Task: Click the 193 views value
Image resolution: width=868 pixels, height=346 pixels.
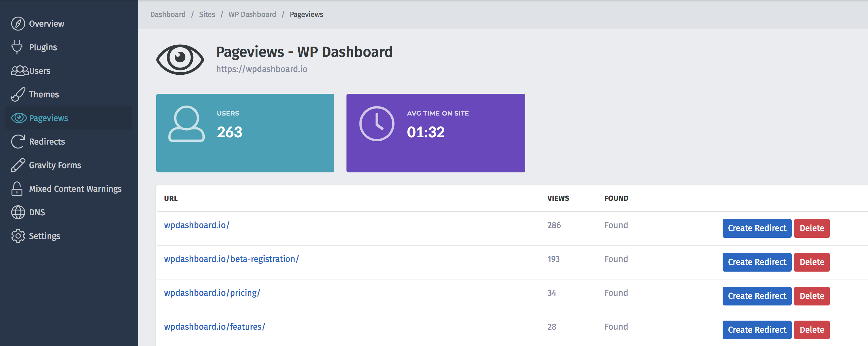Action: 553,259
